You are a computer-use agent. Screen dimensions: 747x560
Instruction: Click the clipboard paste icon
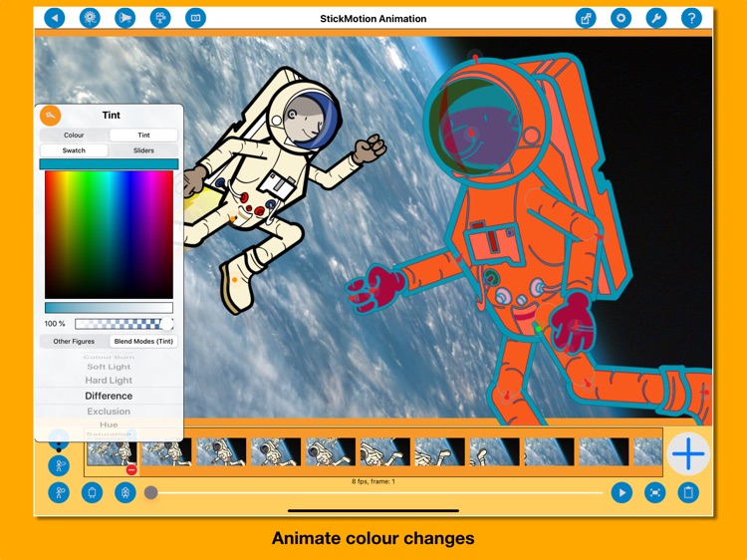[x=688, y=492]
